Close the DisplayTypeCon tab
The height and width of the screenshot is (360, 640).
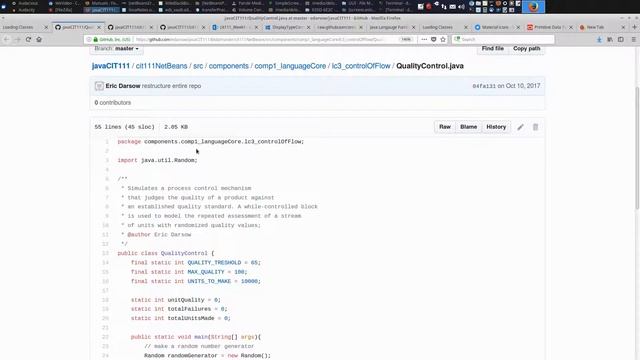309,27
